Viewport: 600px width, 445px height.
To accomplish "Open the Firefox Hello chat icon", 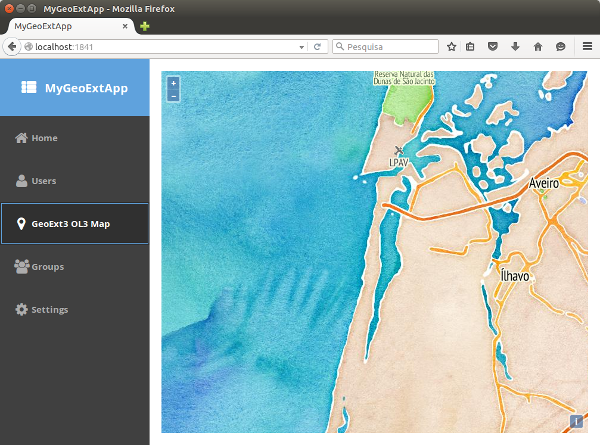I will [x=561, y=47].
